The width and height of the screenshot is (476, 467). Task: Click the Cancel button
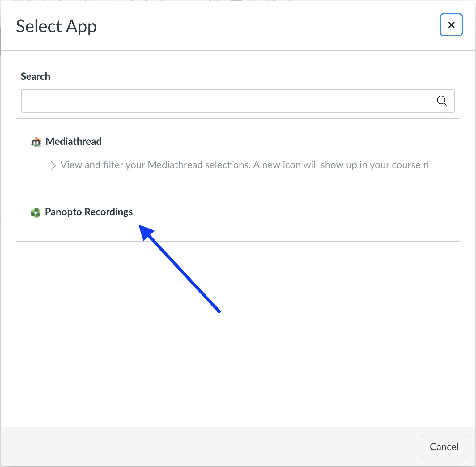pos(444,447)
